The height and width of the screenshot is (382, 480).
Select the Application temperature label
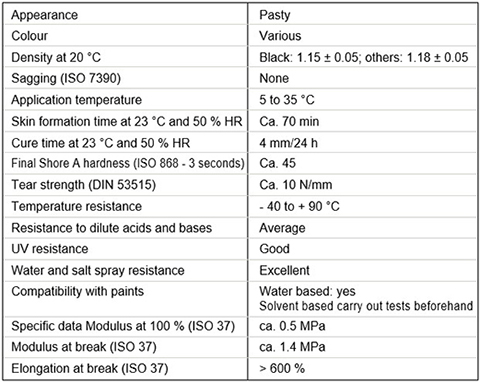76,100
